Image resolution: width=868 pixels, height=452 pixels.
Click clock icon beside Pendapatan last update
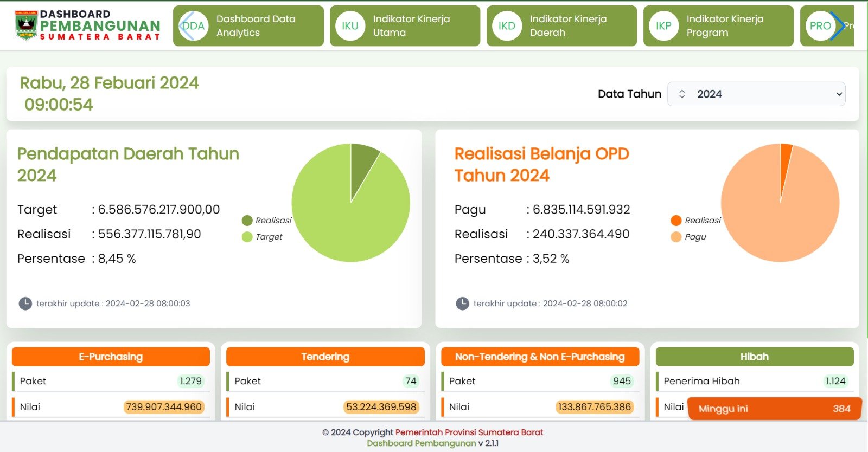(25, 304)
